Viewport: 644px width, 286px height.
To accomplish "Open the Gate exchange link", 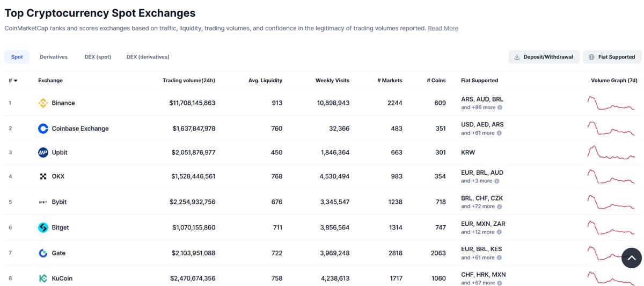I will (x=58, y=253).
